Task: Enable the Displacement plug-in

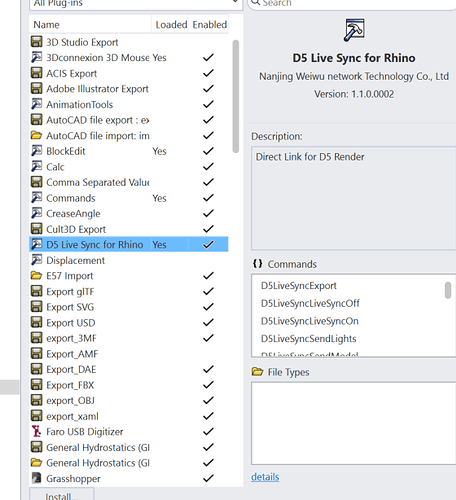Action: (208, 260)
